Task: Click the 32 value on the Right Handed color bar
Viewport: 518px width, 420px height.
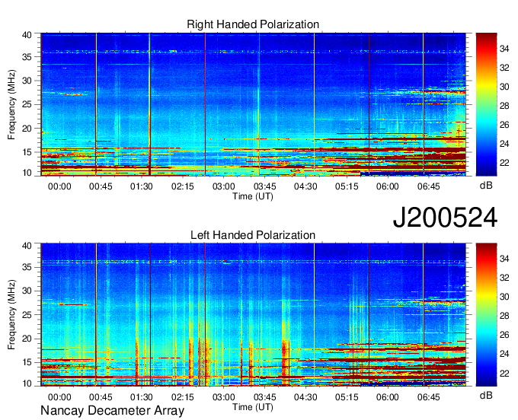Action: [504, 68]
